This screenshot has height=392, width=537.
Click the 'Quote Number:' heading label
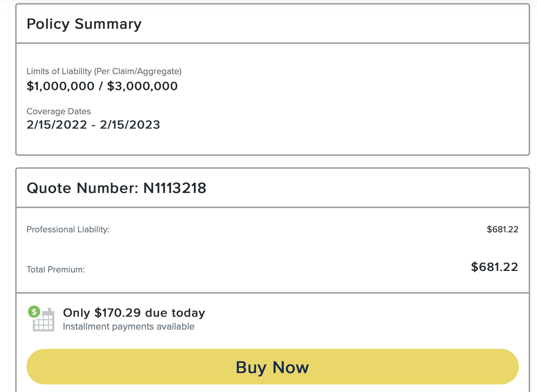point(83,188)
